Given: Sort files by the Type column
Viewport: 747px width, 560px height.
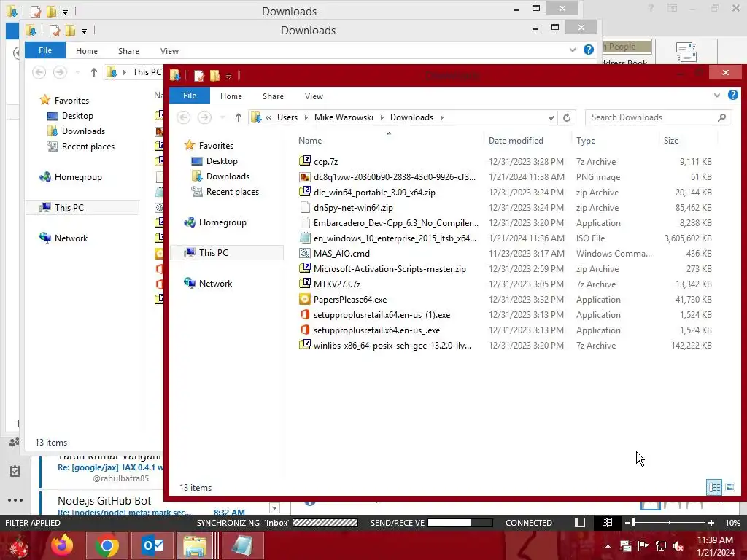Looking at the screenshot, I should (x=586, y=141).
